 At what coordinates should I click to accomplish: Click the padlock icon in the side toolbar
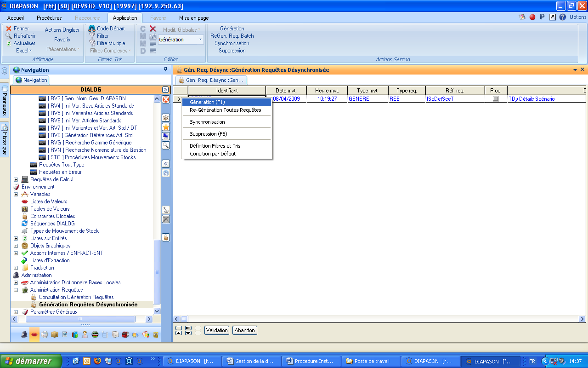pos(166,237)
